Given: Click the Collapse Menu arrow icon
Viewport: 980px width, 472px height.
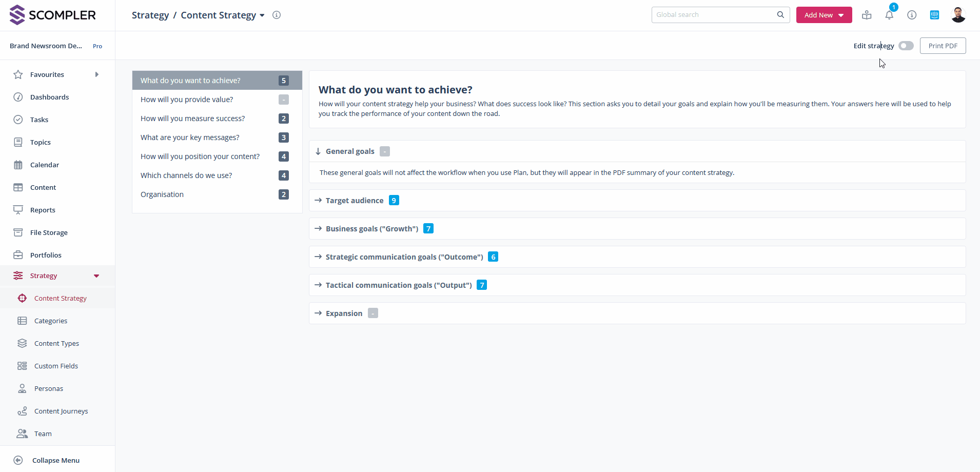Looking at the screenshot, I should pos(18,460).
